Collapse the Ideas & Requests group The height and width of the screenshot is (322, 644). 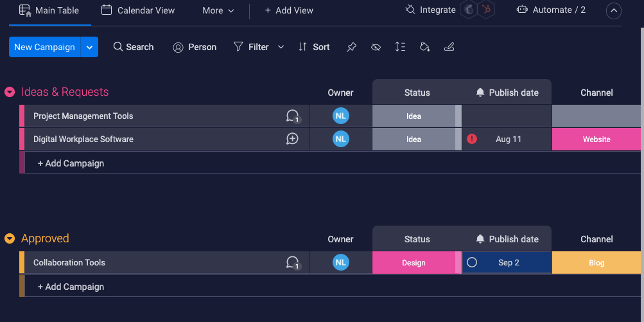click(10, 93)
